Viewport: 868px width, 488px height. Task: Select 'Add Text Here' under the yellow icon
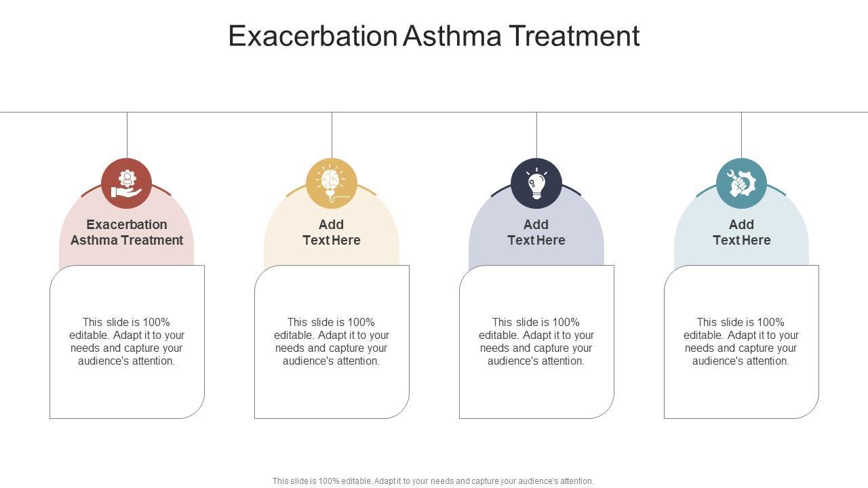[x=332, y=232]
